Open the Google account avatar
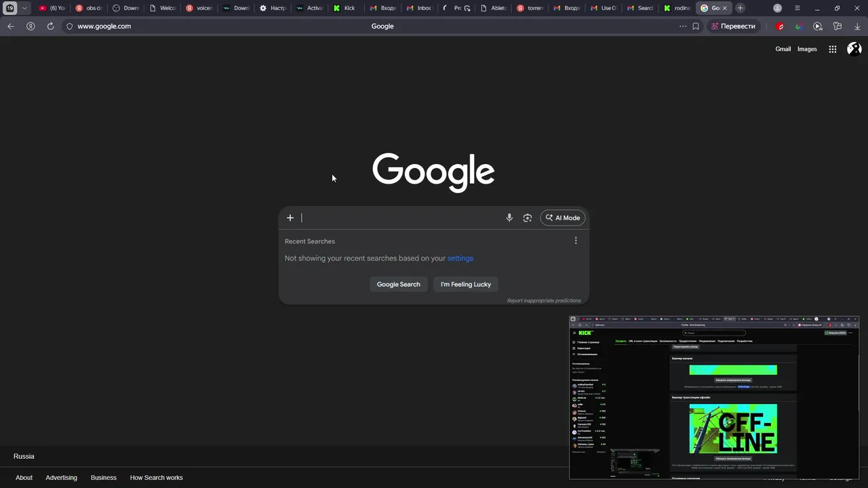 coord(854,49)
